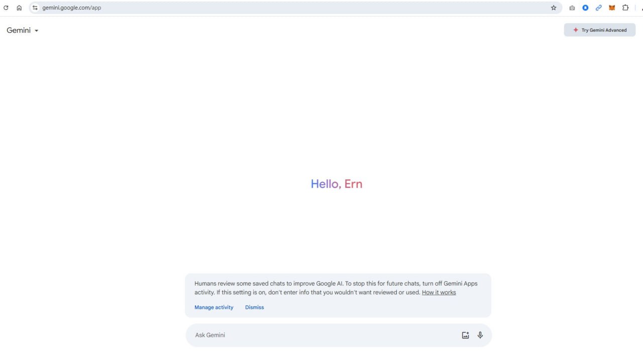643x364 pixels.
Task: Open the MetaMask fox extension
Action: point(612,8)
